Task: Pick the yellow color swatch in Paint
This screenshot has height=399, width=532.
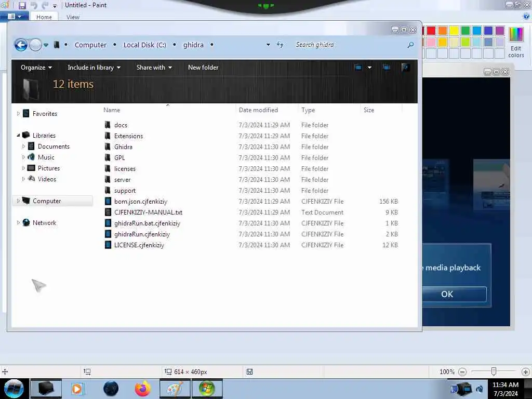Action: (x=454, y=31)
